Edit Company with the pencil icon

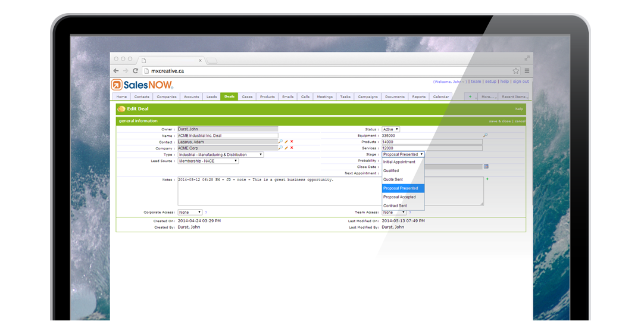click(286, 148)
